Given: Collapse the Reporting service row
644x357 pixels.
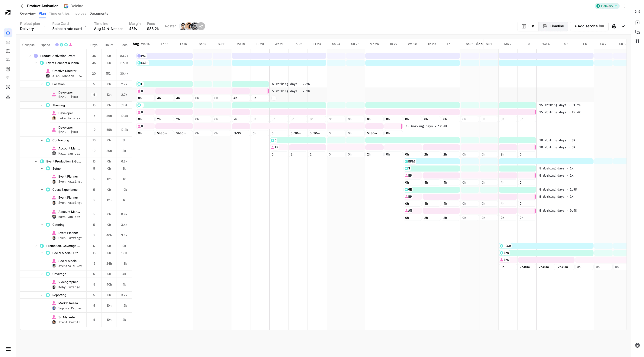Looking at the screenshot, I should pyautogui.click(x=42, y=295).
